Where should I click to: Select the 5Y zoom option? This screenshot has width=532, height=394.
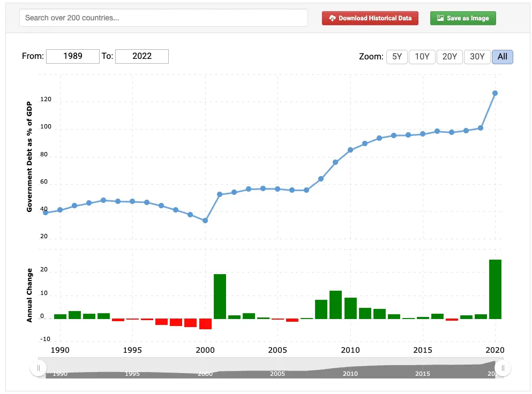coord(397,56)
